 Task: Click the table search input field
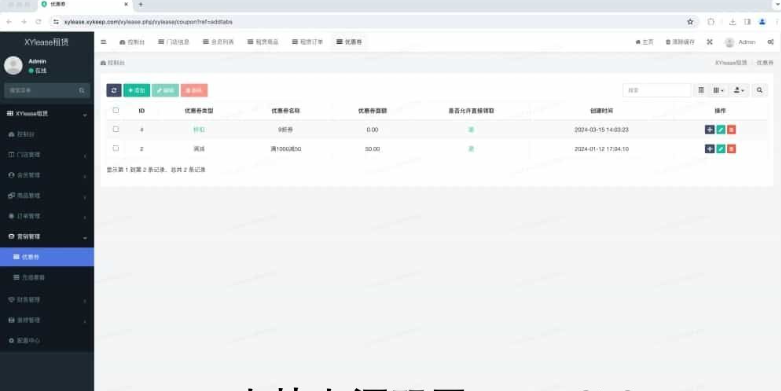[x=656, y=90]
